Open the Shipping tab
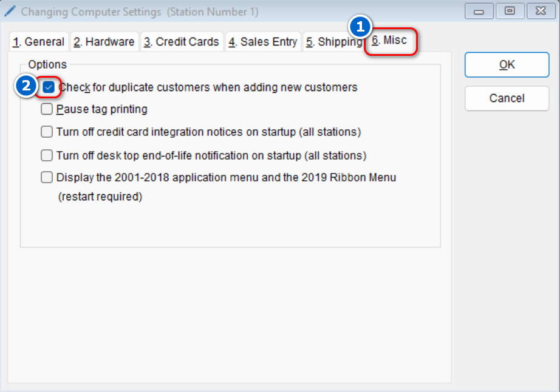Viewport: 560px width, 392px height. tap(333, 42)
